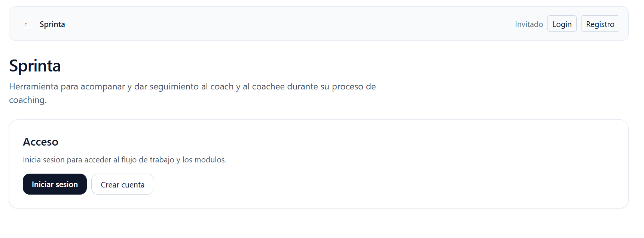644x238 pixels.
Task: Click the login instruction text under Acceso
Action: 125,159
